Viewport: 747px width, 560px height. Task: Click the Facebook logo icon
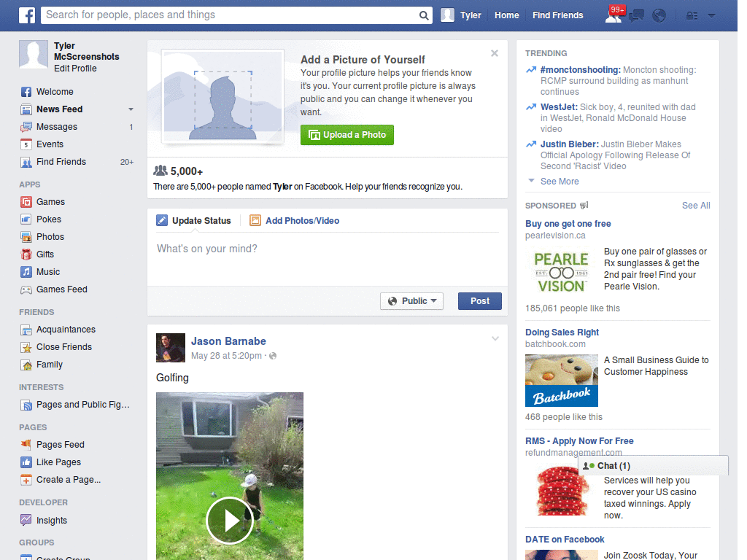click(27, 15)
